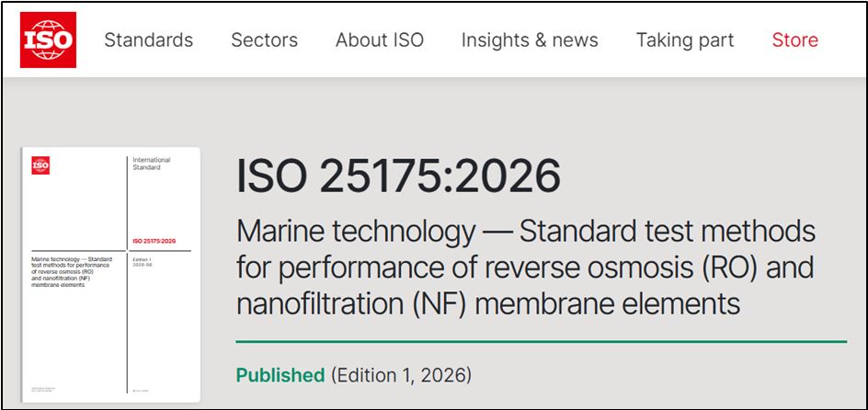Click the green divider line under title

tap(542, 342)
